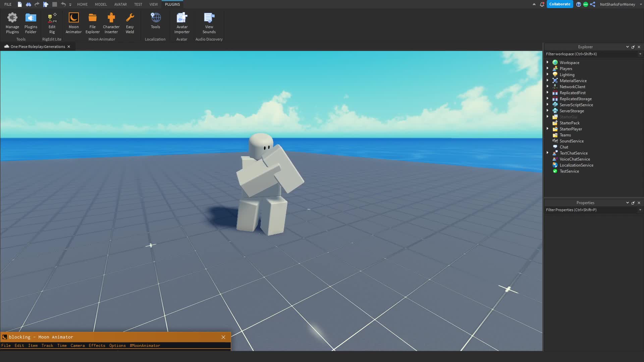The width and height of the screenshot is (644, 362).
Task: Open View Sounds in Audio Discovery
Action: click(x=209, y=22)
